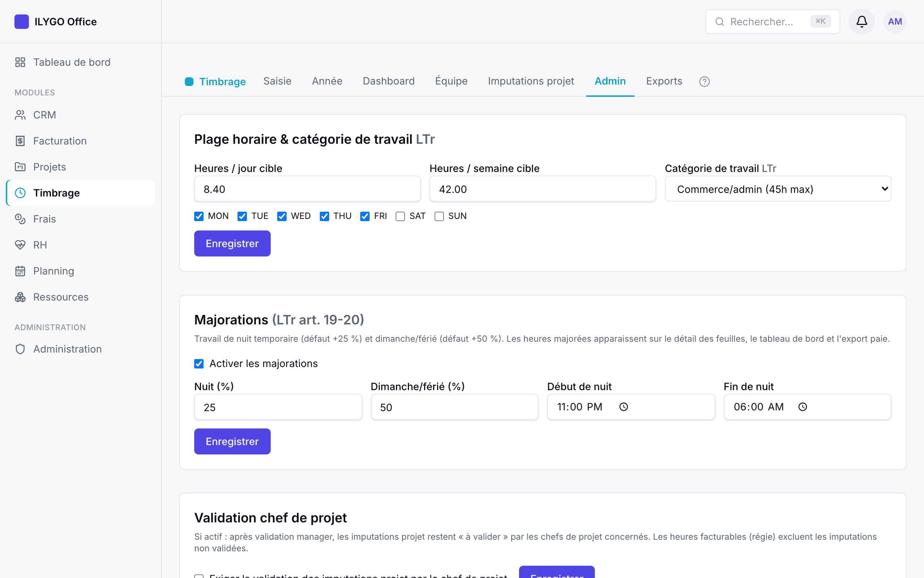
Task: Open time picker clock in Début de nuit
Action: pyautogui.click(x=623, y=407)
